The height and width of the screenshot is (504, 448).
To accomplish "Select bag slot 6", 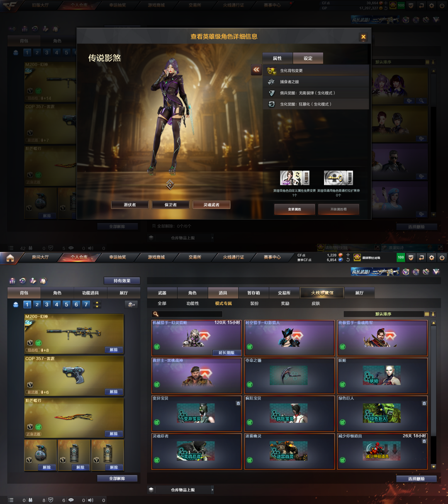I will coord(76,304).
